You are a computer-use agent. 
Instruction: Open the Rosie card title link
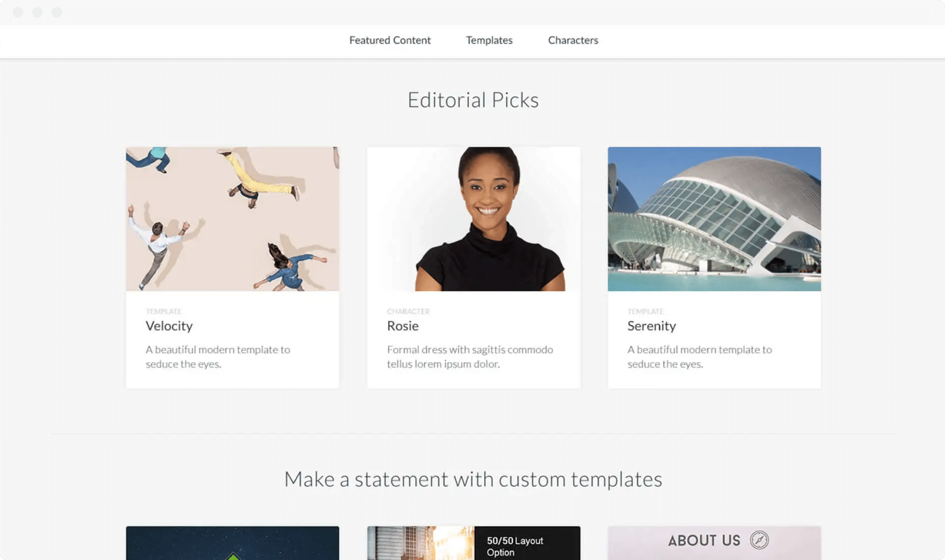(402, 326)
